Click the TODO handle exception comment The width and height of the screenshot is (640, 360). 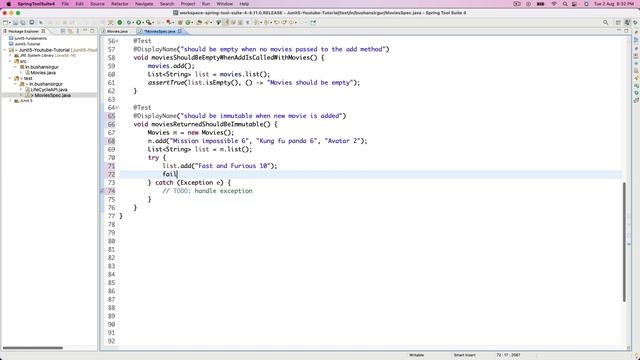(x=207, y=191)
